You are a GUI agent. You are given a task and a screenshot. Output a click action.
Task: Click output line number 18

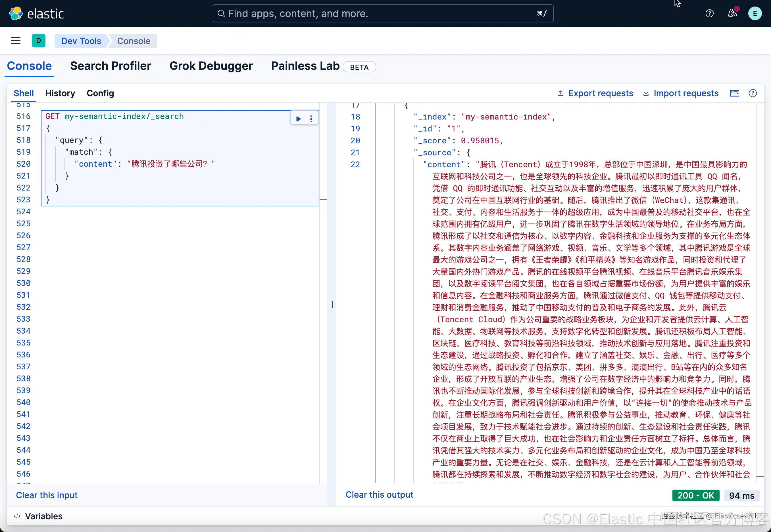tap(355, 117)
